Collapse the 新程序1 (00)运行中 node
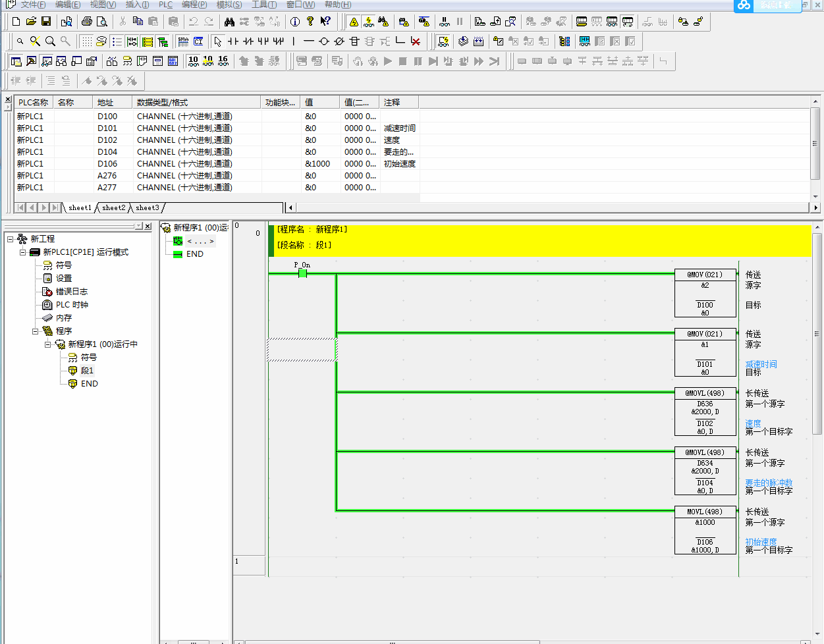 [x=48, y=344]
